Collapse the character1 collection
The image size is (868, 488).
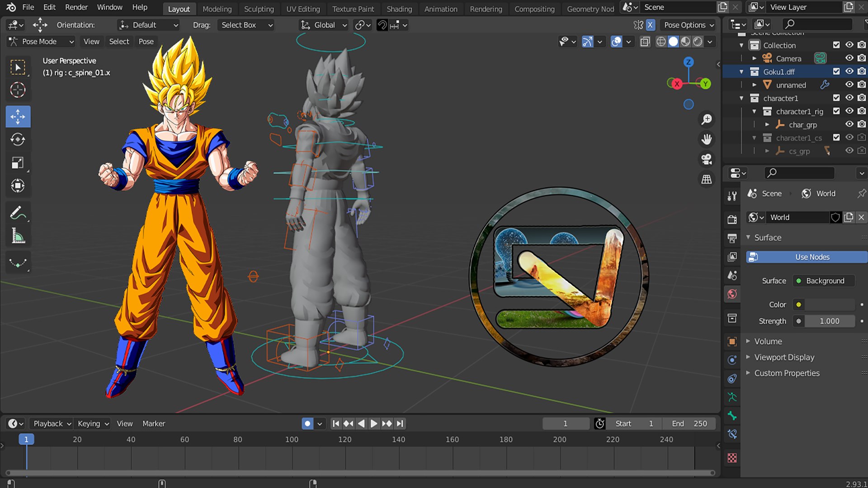(x=741, y=98)
